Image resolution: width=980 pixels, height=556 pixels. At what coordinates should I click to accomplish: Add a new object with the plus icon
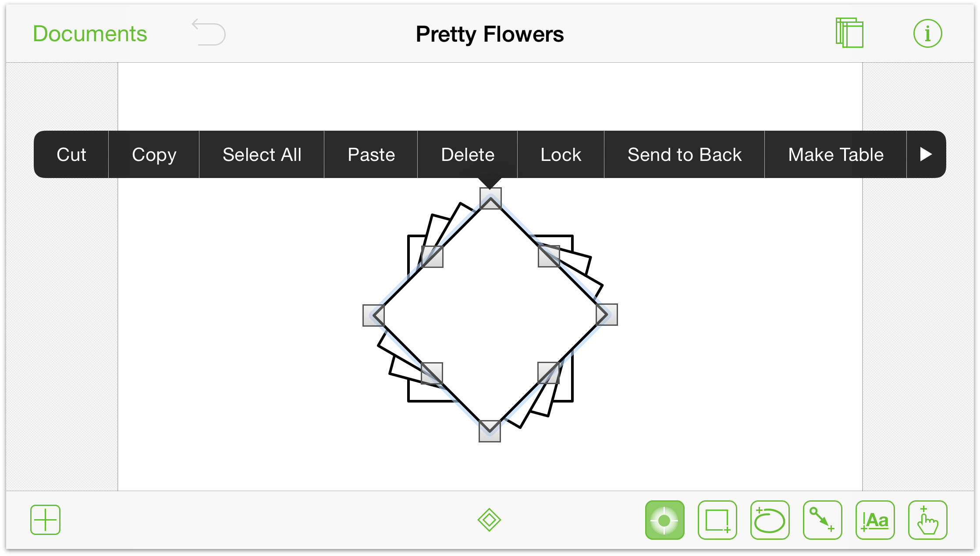pos(45,519)
